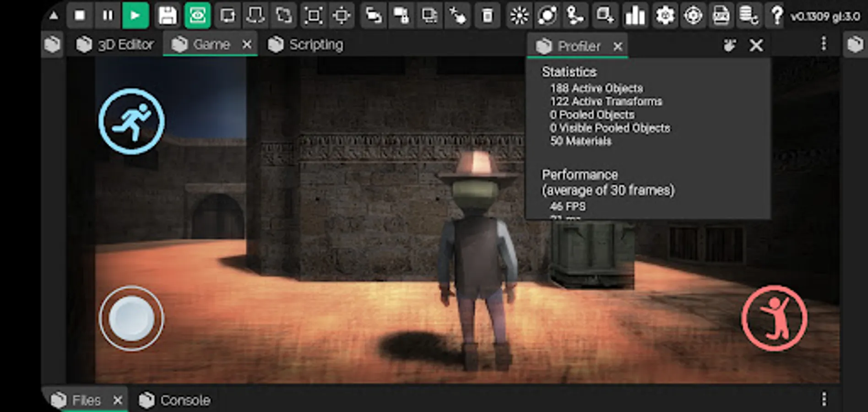Viewport: 868px width, 412px height.
Task: Click the sparkle cursor selection icon
Action: point(457,16)
